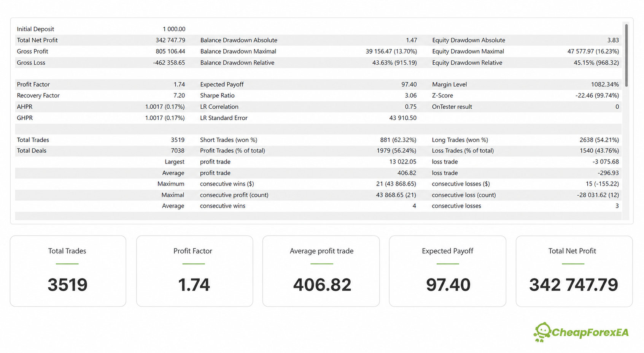Click the Maximal row label
The width and height of the screenshot is (644, 353).
tap(173, 195)
